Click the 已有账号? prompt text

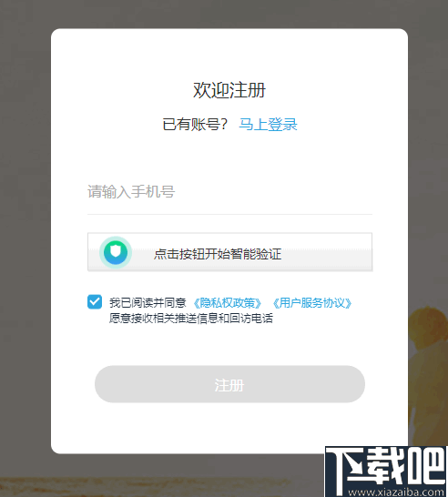point(195,124)
